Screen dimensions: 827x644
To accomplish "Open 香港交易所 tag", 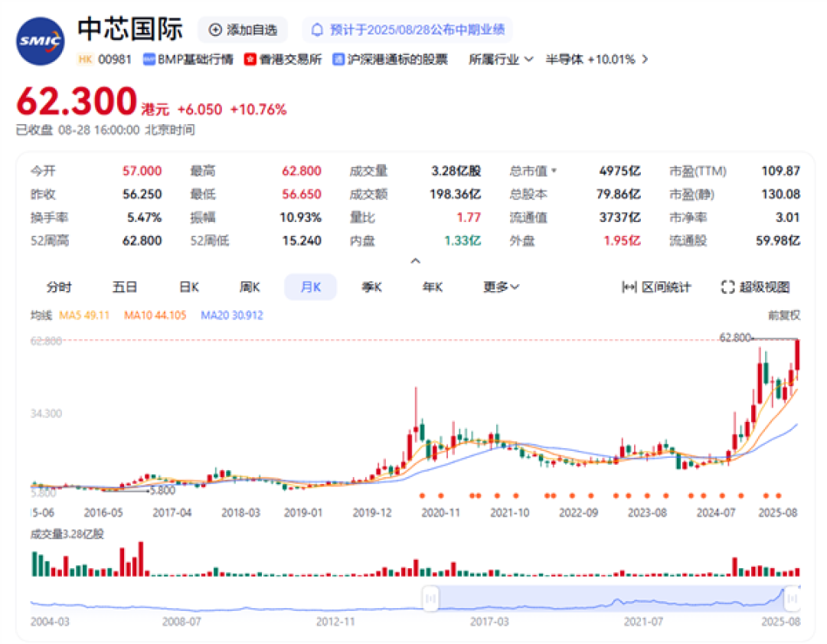I will pyautogui.click(x=283, y=59).
